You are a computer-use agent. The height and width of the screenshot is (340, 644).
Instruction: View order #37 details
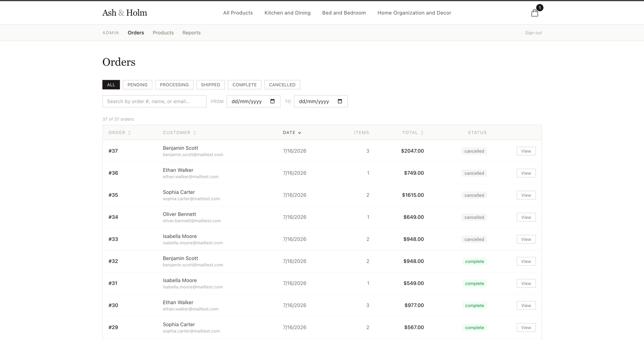[x=526, y=151]
